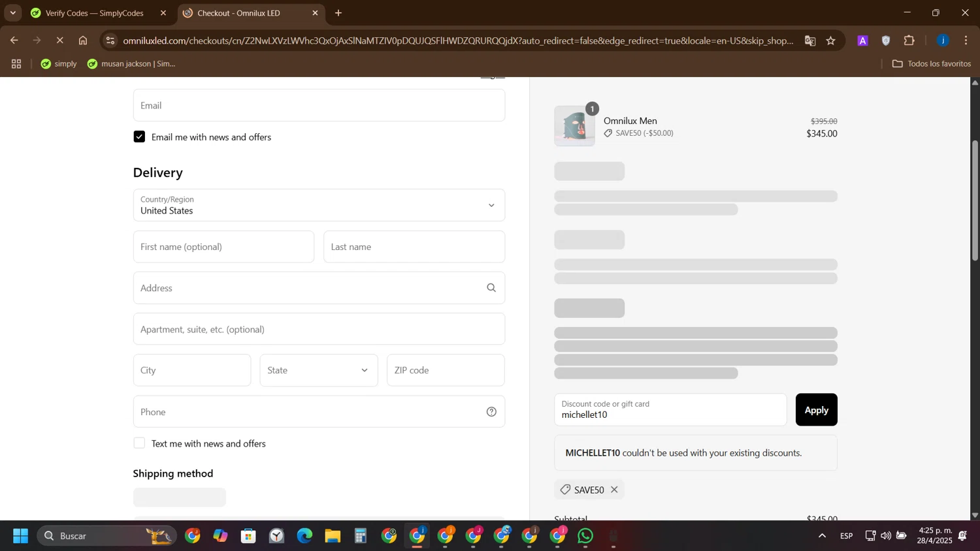Open the musan jackson bookmark
The image size is (980, 551).
point(131,64)
